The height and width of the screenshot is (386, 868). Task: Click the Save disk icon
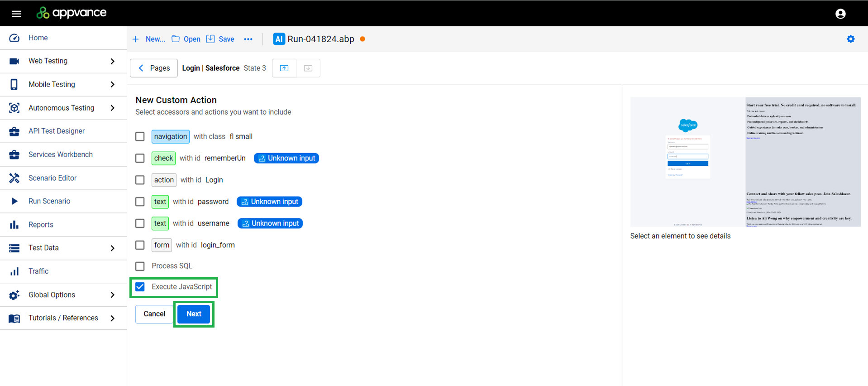click(210, 39)
